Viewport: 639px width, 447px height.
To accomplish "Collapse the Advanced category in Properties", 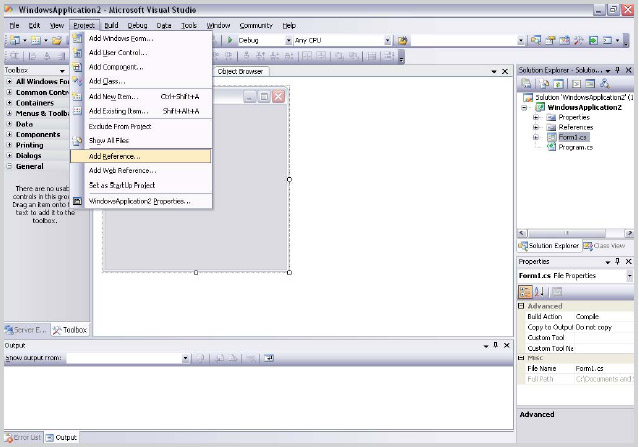I will [521, 306].
